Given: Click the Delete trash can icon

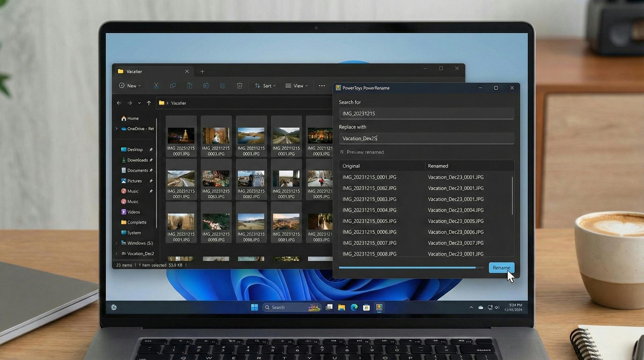Looking at the screenshot, I should [x=239, y=86].
